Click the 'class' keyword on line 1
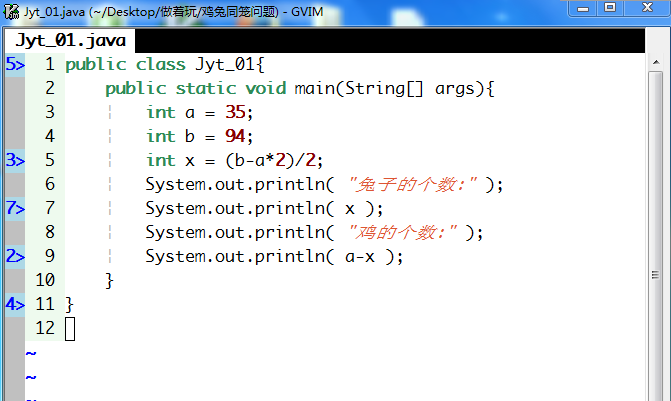671x401 pixels. pyautogui.click(x=160, y=65)
